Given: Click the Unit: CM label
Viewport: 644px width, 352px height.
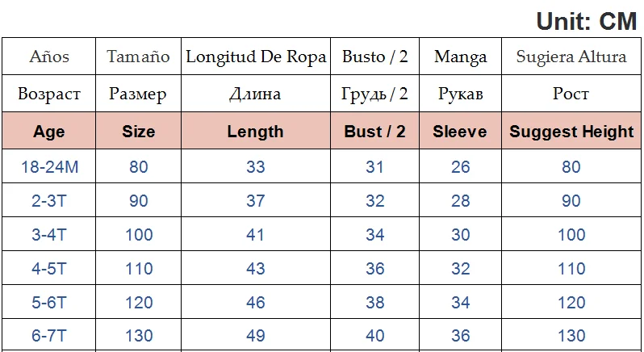Looking at the screenshot, I should 587,22.
